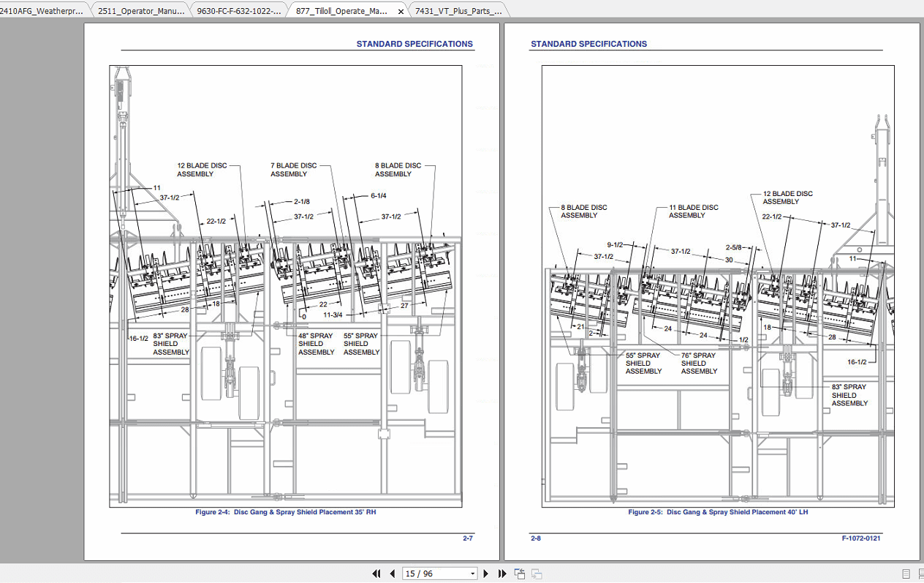Open the 9630-FC-F-632-1022-... tab
Viewport: 924px width, 583px height.
coord(239,11)
